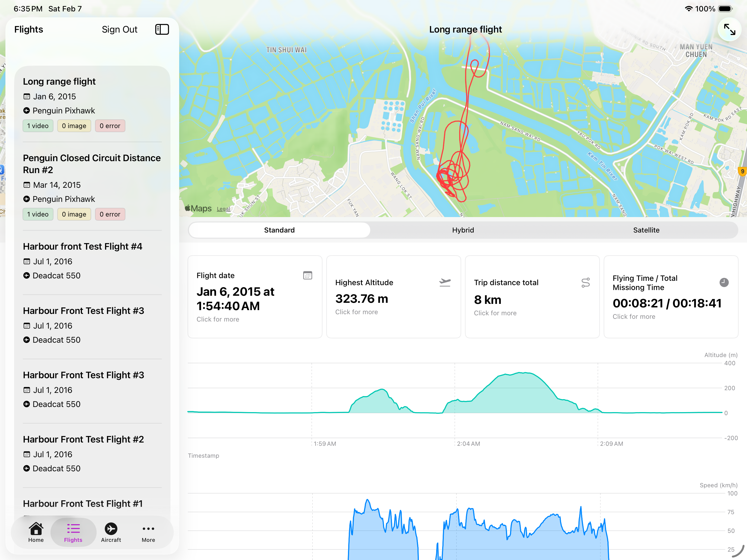Expand the map to full screen
This screenshot has height=560, width=747.
coord(729,29)
